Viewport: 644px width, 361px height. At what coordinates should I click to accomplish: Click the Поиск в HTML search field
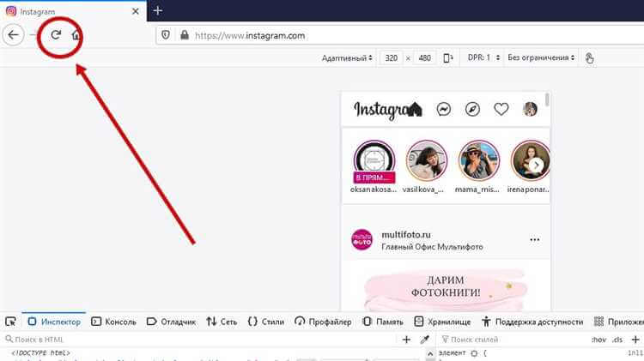point(199,340)
